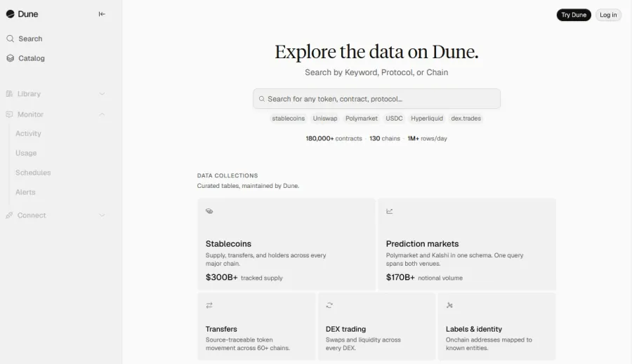
Task: Click the Catalog stack icon in sidebar
Action: (10, 58)
